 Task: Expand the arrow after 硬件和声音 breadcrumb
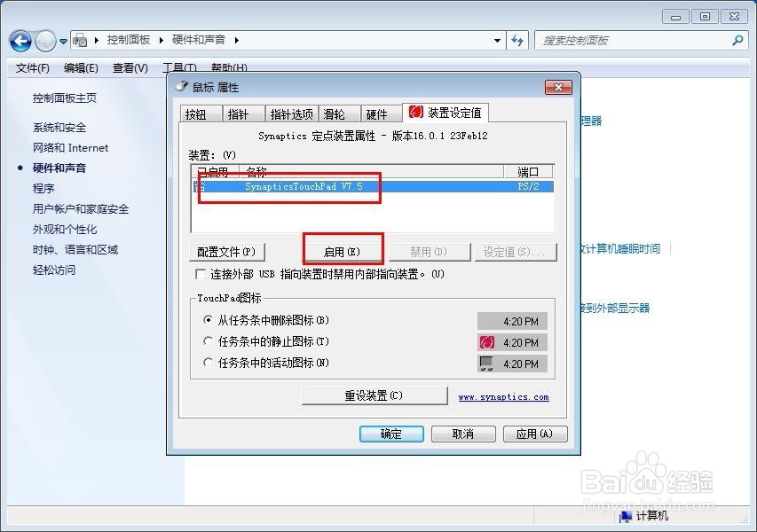237,40
